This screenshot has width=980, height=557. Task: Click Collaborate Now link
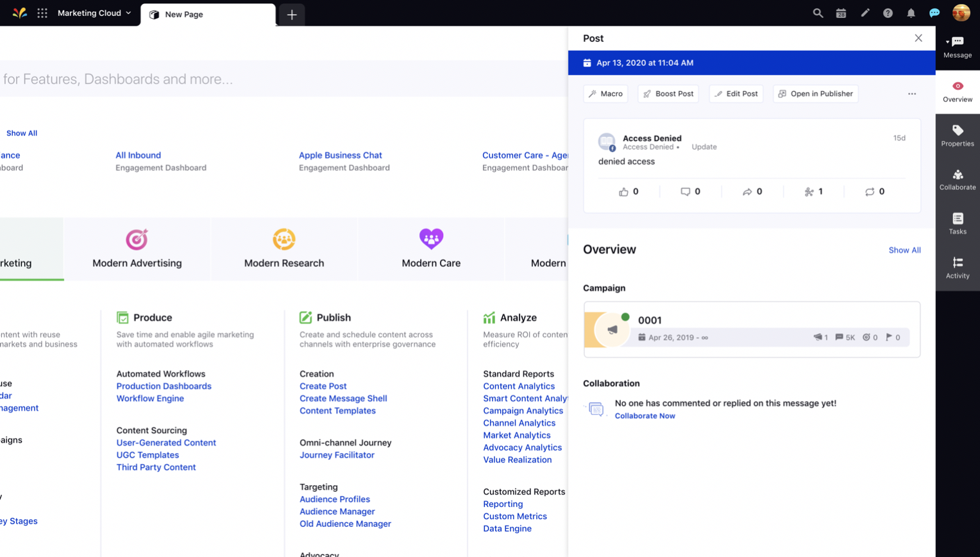tap(645, 416)
